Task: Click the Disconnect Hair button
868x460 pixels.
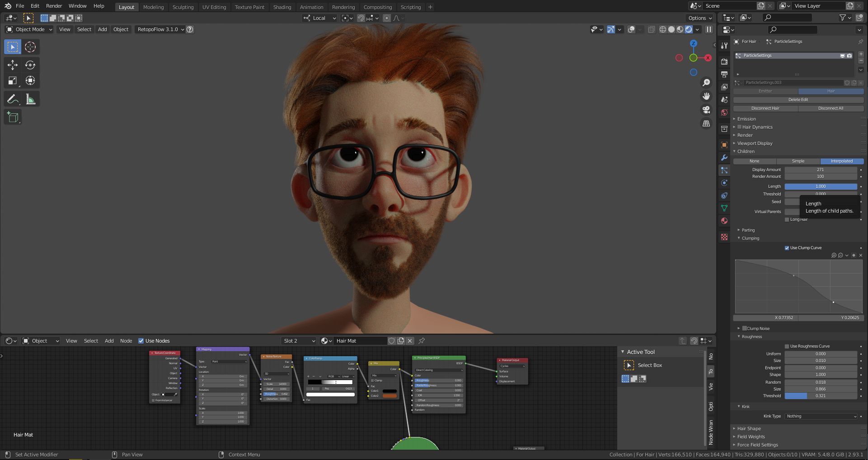Action: click(765, 108)
